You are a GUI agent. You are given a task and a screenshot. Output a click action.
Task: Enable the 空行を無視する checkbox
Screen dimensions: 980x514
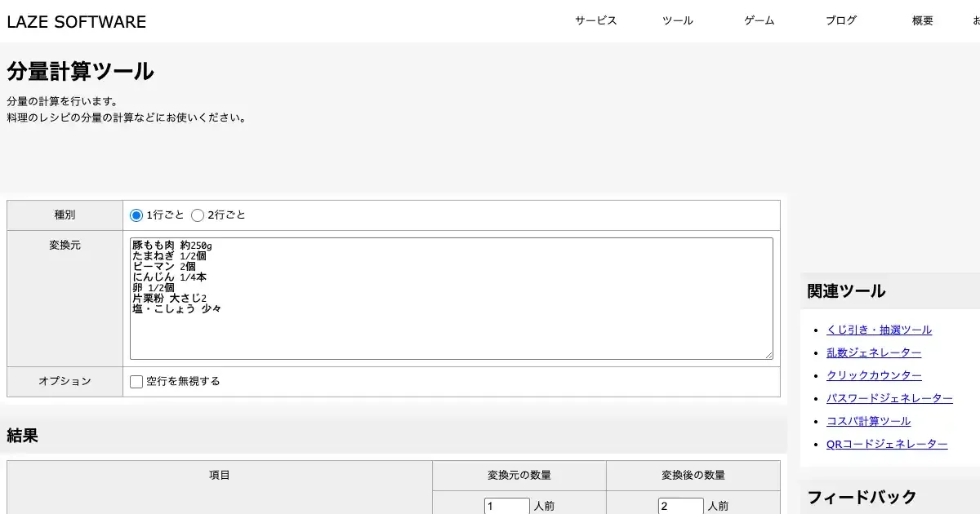point(136,382)
